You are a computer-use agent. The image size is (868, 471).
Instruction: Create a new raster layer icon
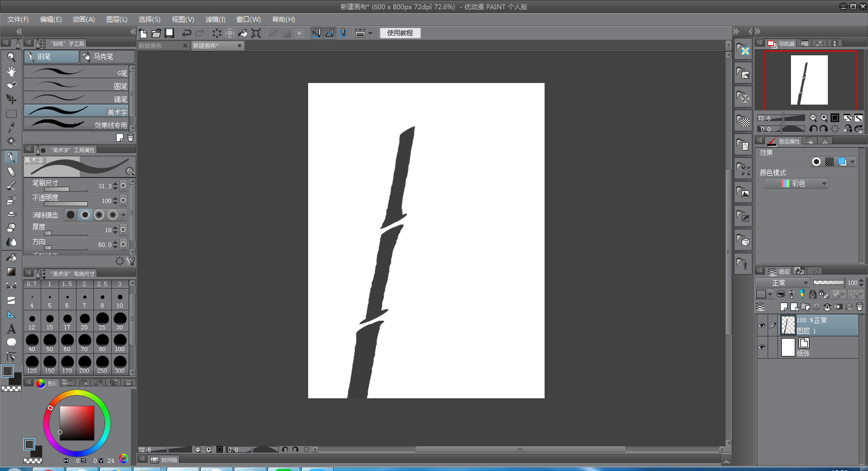tap(783, 307)
